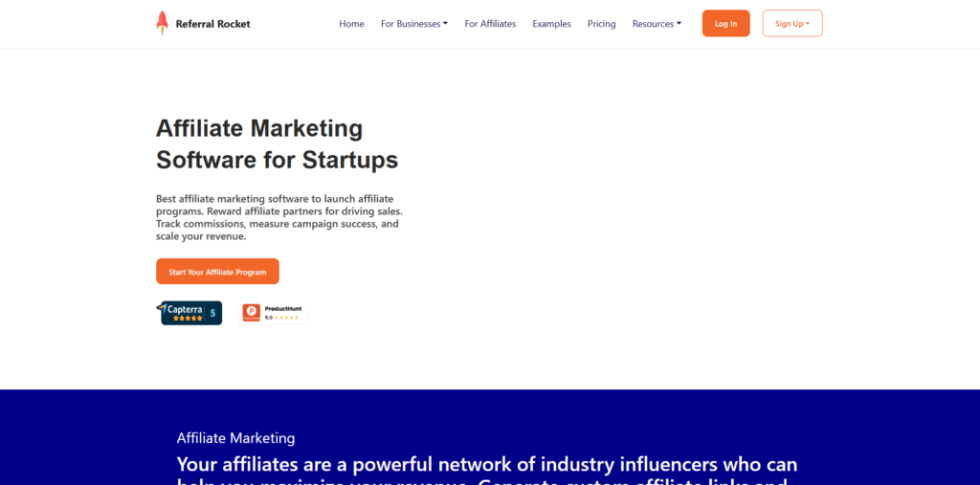Navigate to the Examples page
The image size is (980, 485).
tap(551, 24)
